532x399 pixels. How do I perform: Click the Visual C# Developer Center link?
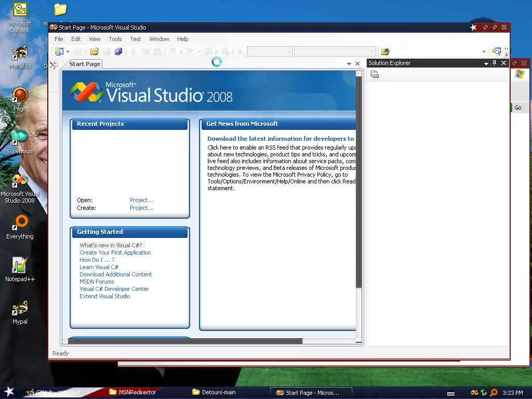tap(114, 289)
